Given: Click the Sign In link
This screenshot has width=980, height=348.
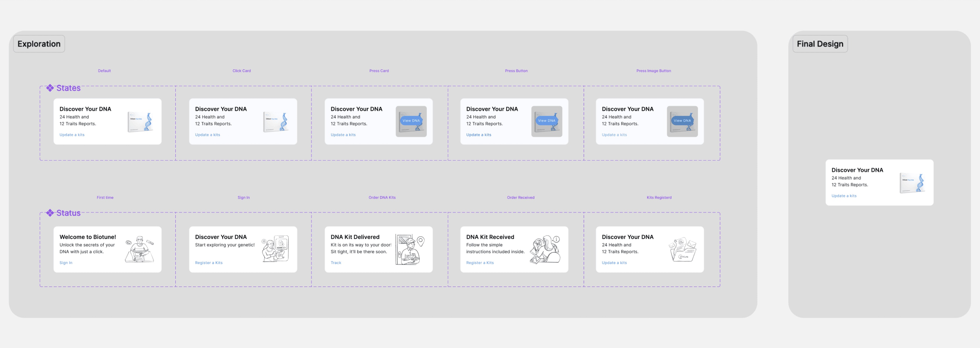Looking at the screenshot, I should 66,263.
